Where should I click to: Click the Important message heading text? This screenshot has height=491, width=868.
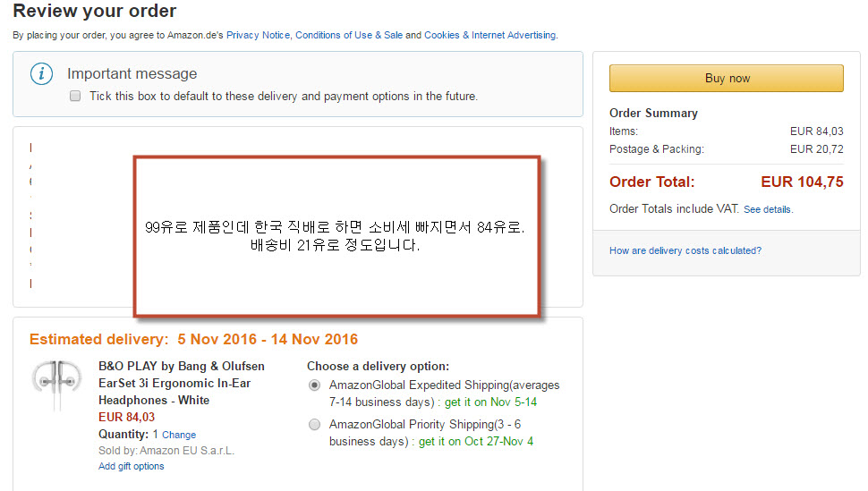[x=132, y=74]
